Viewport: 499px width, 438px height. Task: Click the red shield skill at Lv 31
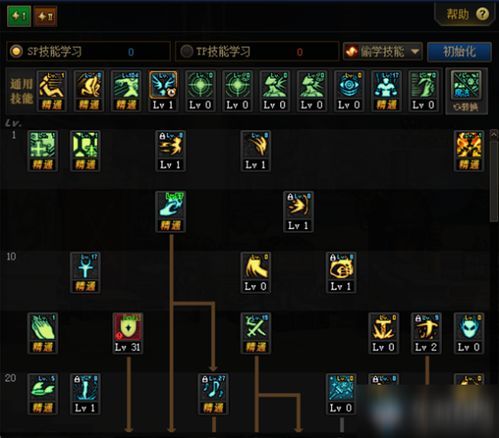click(x=128, y=333)
